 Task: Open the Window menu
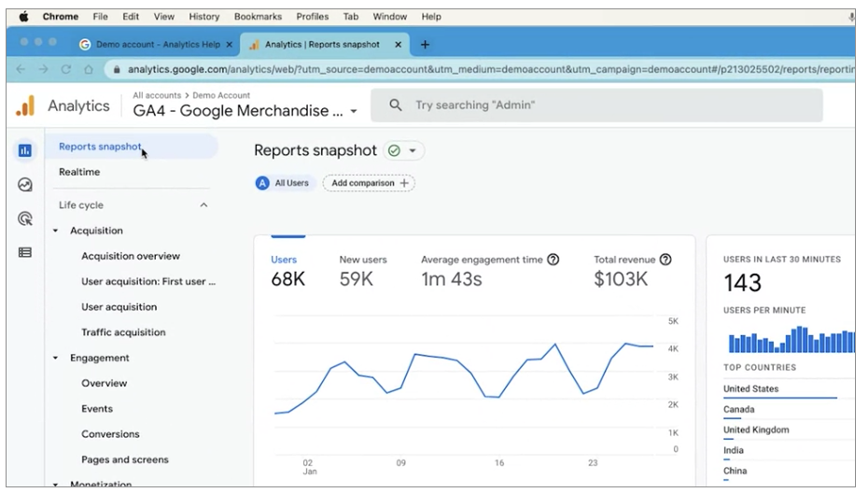coord(390,17)
